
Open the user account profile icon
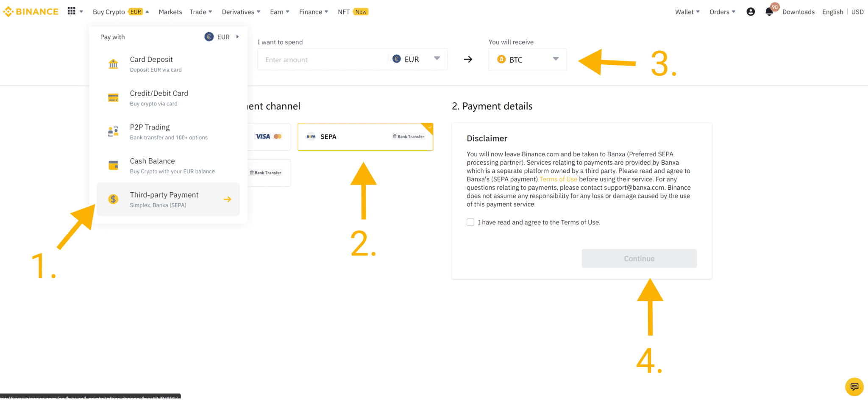[x=751, y=12]
